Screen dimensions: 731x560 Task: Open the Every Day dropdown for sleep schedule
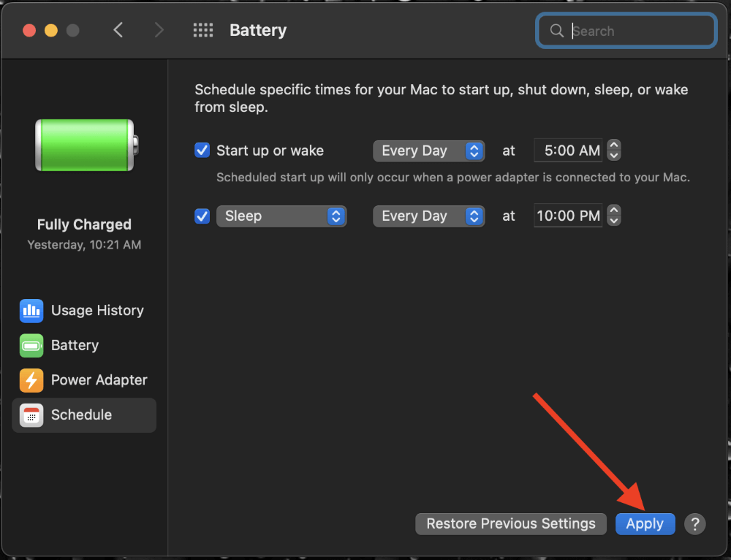coord(428,216)
